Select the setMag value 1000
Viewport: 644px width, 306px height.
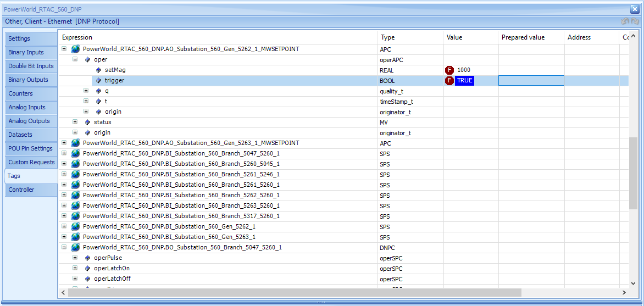464,70
